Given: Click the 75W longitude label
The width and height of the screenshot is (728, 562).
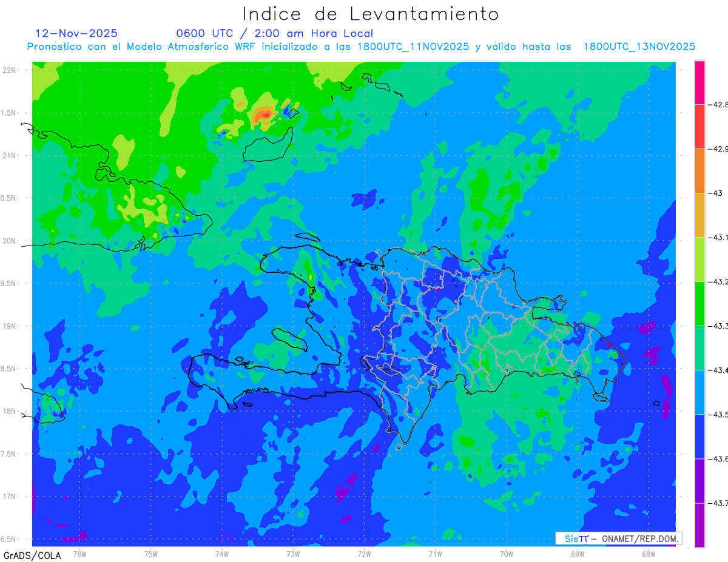Looking at the screenshot, I should [150, 554].
